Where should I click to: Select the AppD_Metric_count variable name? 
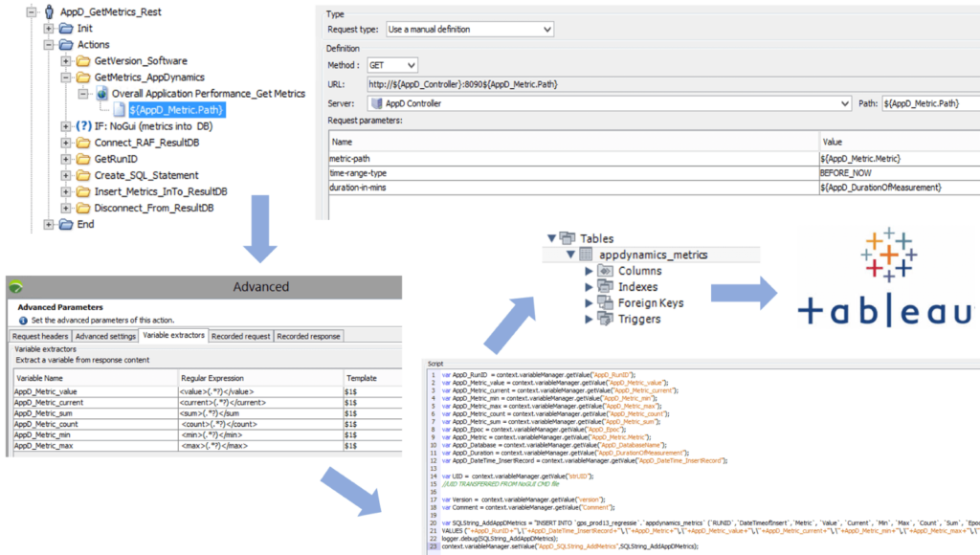click(46, 424)
